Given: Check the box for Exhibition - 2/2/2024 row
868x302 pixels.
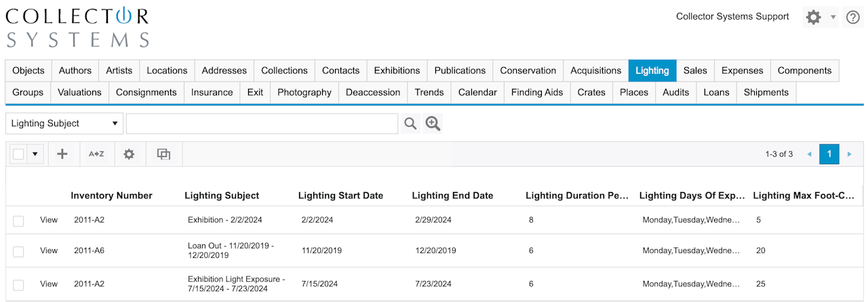Looking at the screenshot, I should click(x=18, y=221).
